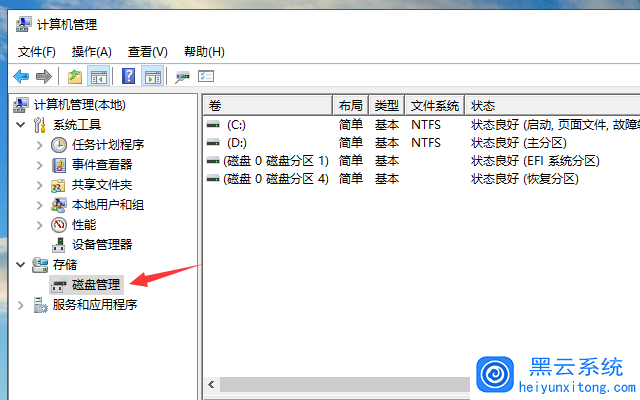The image size is (640, 400).
Task: Click the horizontal scrollbar left arrow
Action: click(211, 384)
